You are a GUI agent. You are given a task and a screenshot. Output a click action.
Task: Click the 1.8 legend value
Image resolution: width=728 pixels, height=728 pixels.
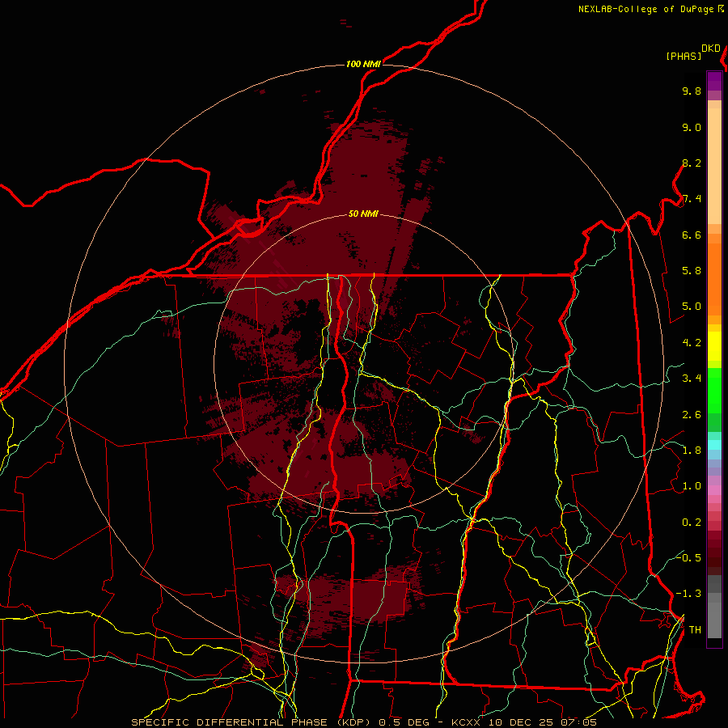pyautogui.click(x=692, y=451)
